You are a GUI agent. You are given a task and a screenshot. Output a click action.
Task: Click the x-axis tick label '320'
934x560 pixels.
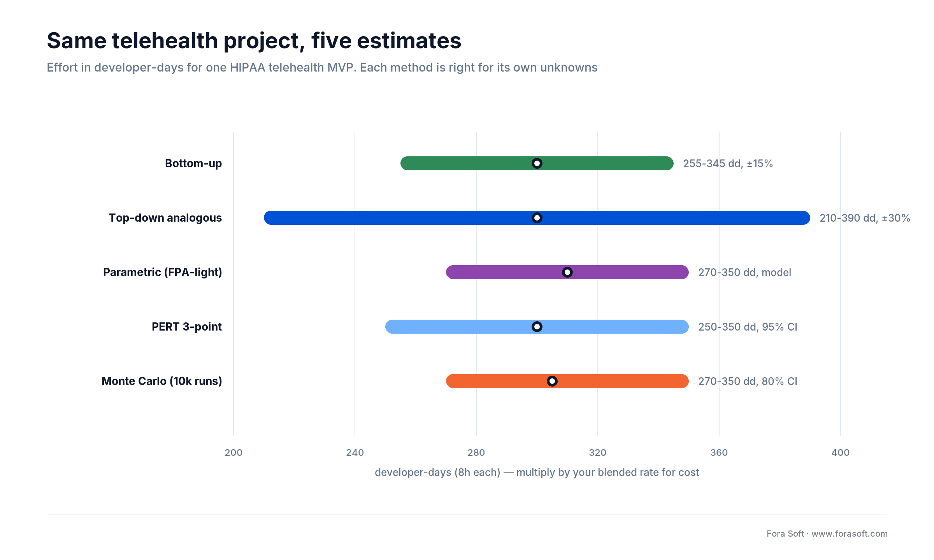pos(598,453)
